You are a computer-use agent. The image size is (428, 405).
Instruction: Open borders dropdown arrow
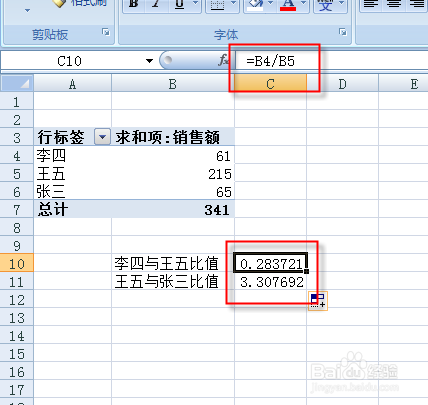(234, 3)
